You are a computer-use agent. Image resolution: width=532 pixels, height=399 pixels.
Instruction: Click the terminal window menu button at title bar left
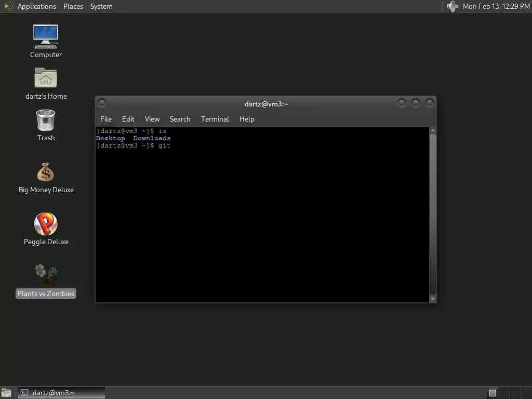click(102, 102)
